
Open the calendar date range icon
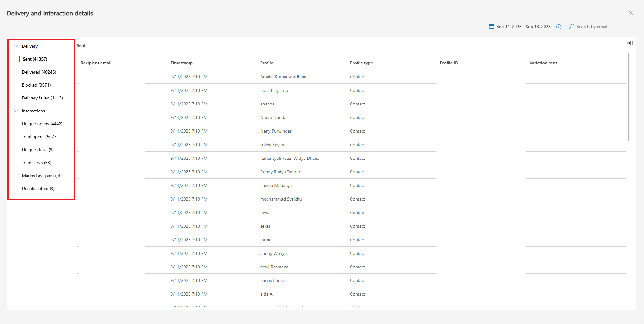[491, 27]
